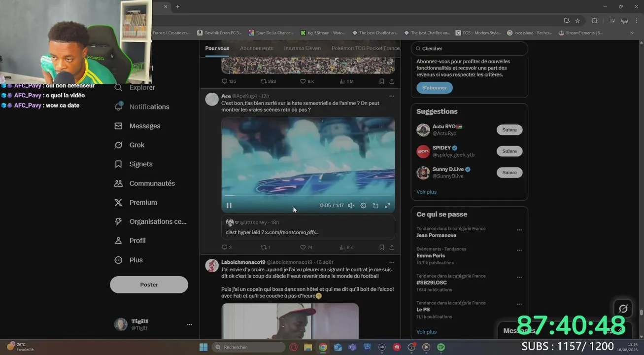Image resolution: width=644 pixels, height=355 pixels.
Task: Retweet the post with 383 reposts
Action: tap(264, 81)
